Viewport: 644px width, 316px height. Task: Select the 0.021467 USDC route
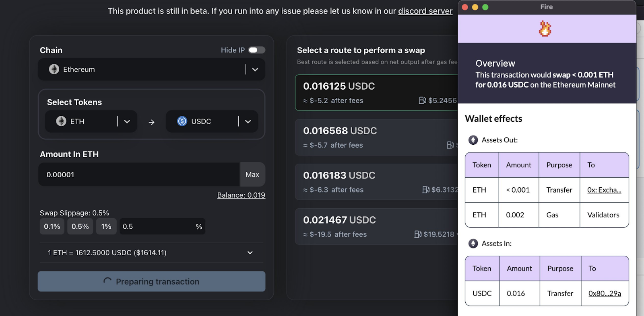click(376, 226)
